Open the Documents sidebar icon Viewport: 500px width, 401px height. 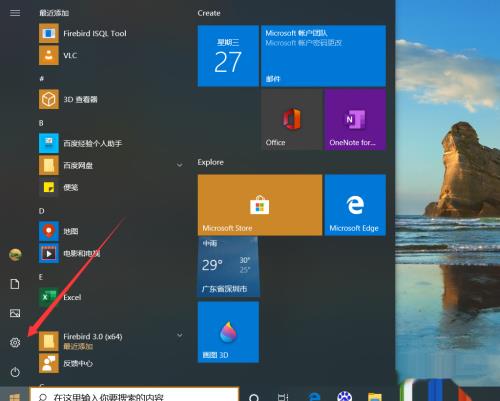(15, 284)
